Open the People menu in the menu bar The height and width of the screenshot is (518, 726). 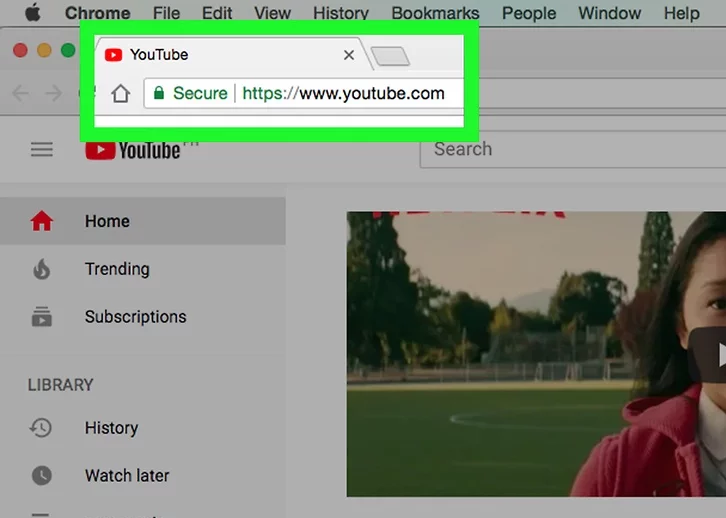[x=529, y=13]
